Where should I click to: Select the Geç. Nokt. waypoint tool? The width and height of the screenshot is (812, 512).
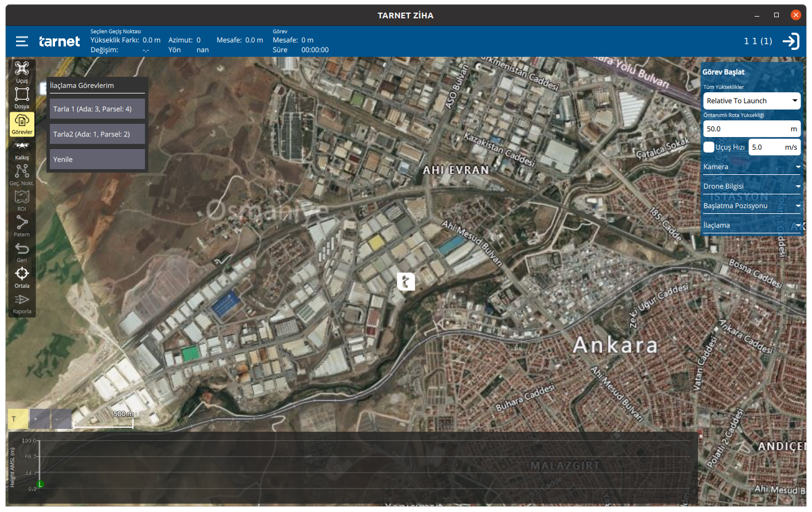point(22,175)
